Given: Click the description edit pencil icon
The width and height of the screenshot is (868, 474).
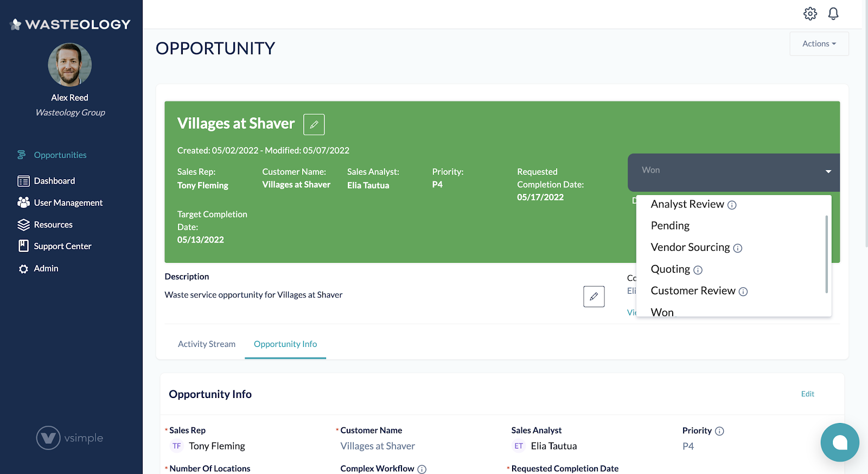Looking at the screenshot, I should [593, 296].
